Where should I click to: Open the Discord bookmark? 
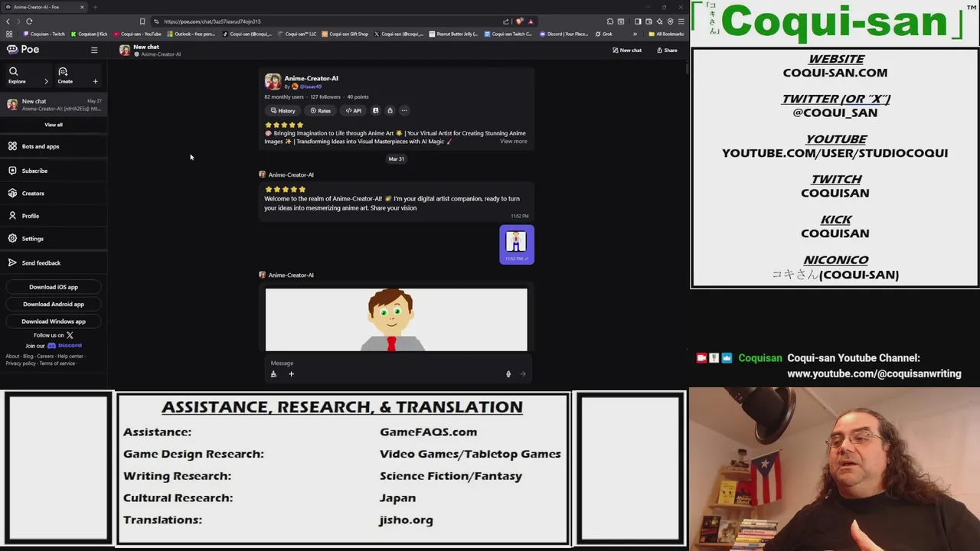564,34
